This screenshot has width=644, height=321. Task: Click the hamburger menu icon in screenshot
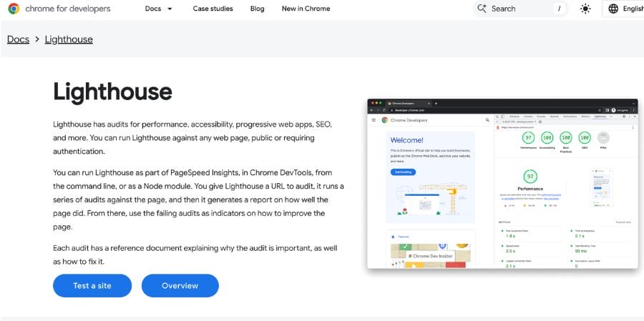[374, 120]
